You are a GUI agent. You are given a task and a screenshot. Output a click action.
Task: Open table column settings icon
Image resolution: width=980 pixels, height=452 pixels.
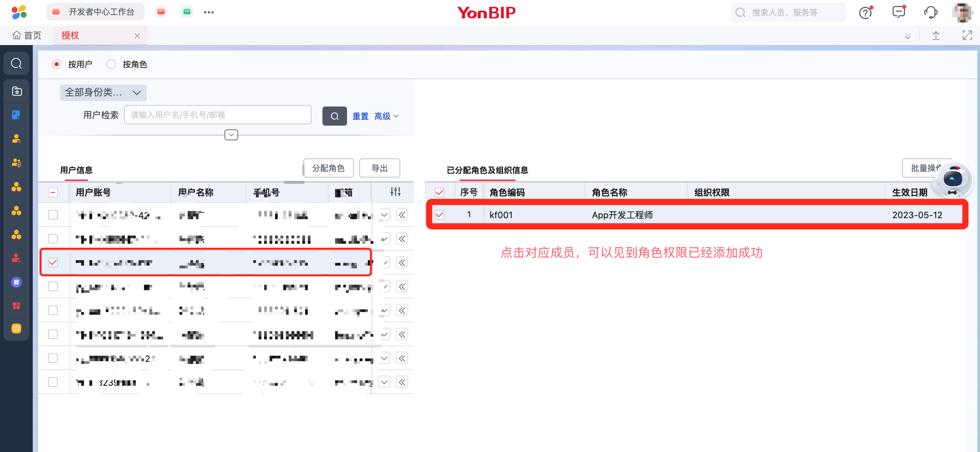tap(395, 192)
